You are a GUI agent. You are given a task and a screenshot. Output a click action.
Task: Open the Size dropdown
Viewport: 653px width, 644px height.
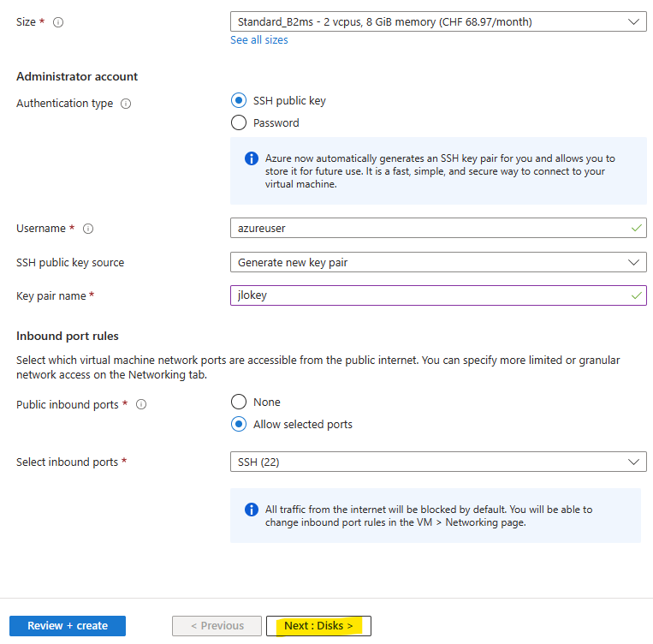438,21
